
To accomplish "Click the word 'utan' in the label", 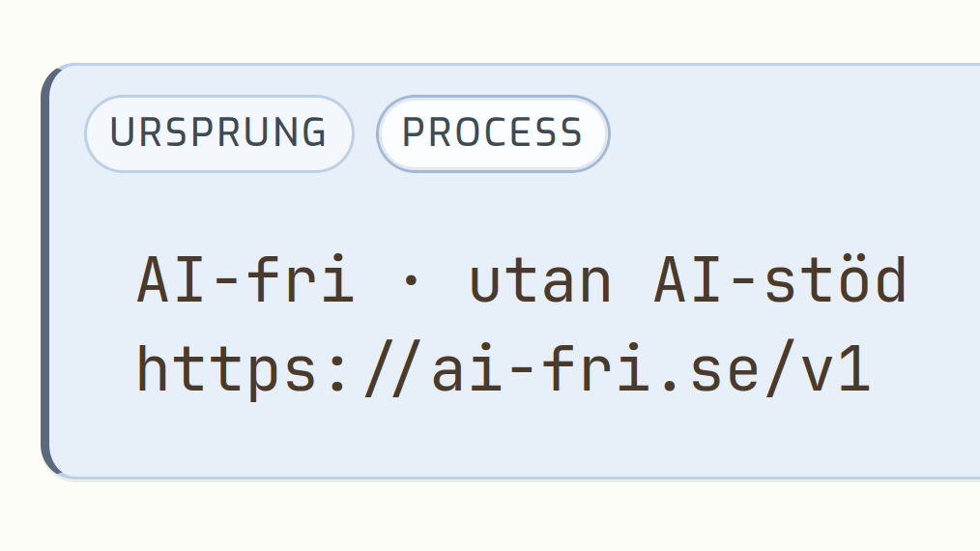I will coord(540,281).
